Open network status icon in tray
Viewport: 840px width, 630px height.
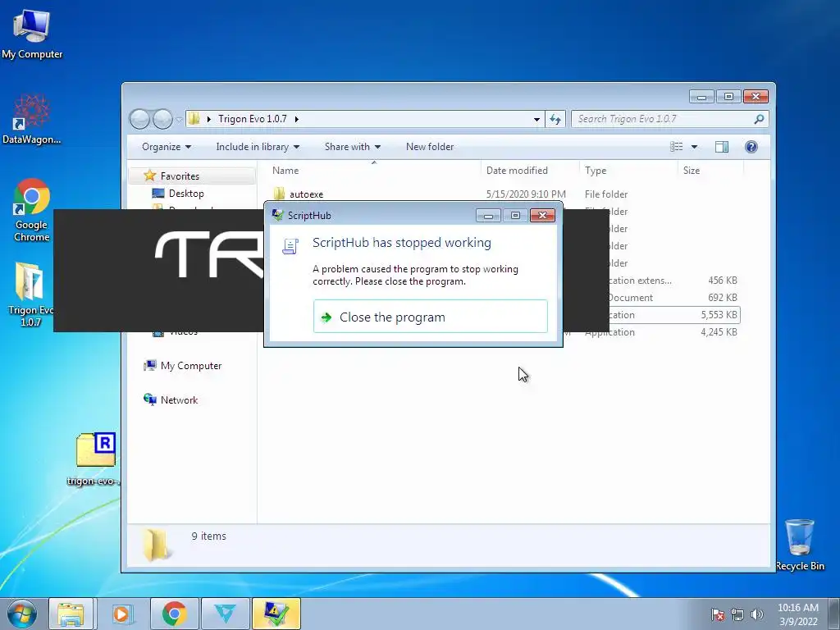click(737, 614)
